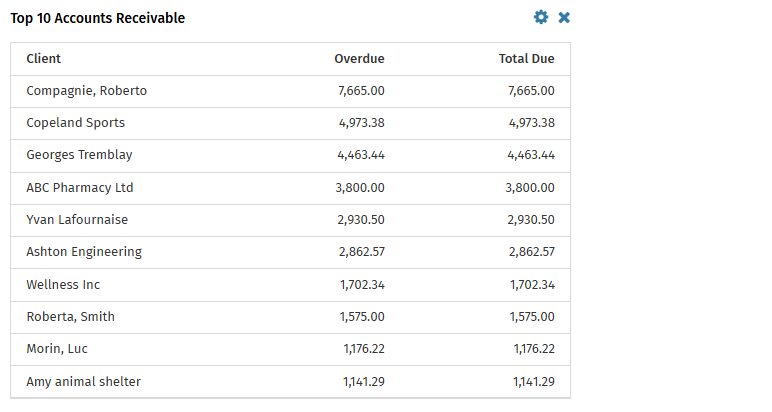Open the widget settings gear icon
Viewport: 772px width, 412px height.
pyautogui.click(x=541, y=17)
